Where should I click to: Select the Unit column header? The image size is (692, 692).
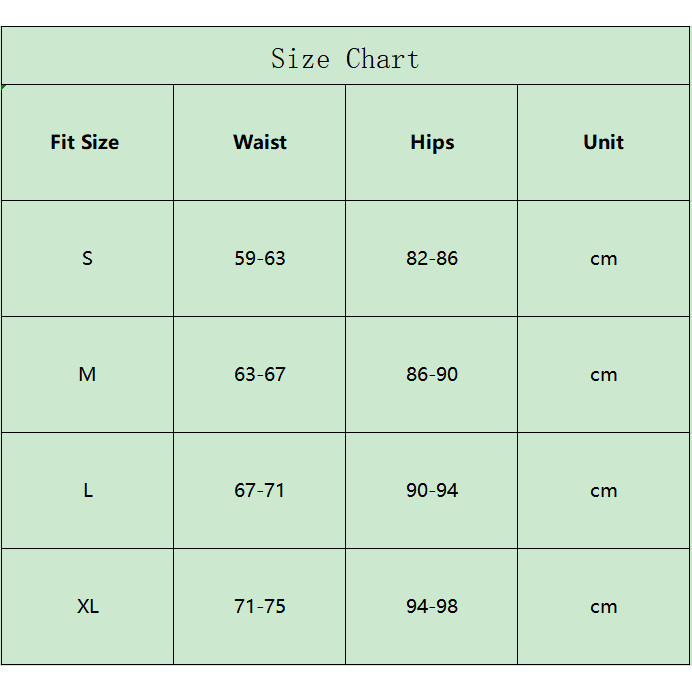pyautogui.click(x=603, y=142)
